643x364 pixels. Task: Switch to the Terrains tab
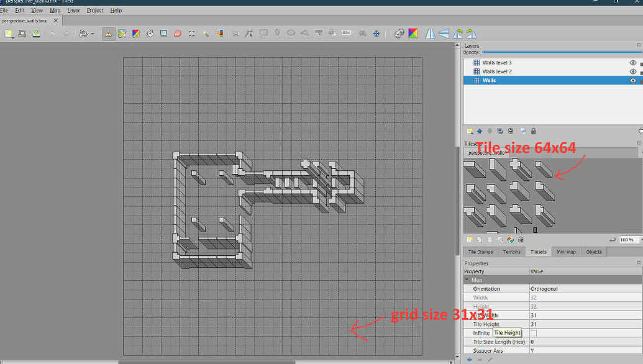pos(512,252)
